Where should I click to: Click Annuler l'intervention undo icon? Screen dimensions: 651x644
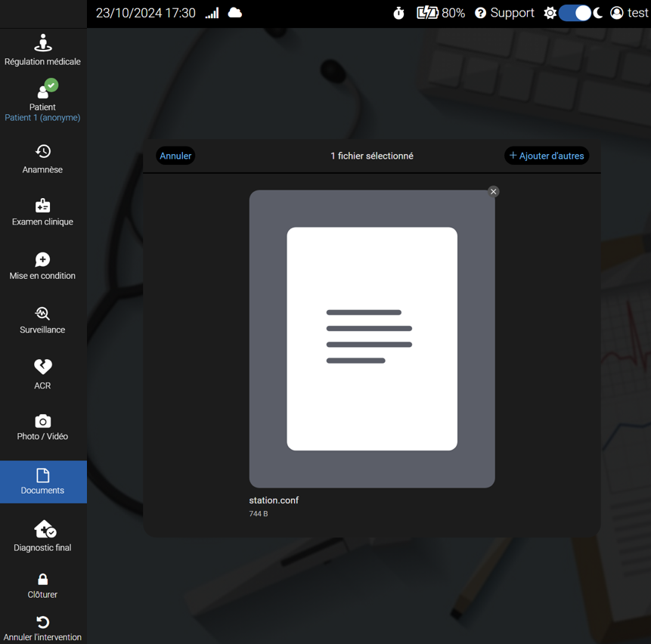coord(43,622)
